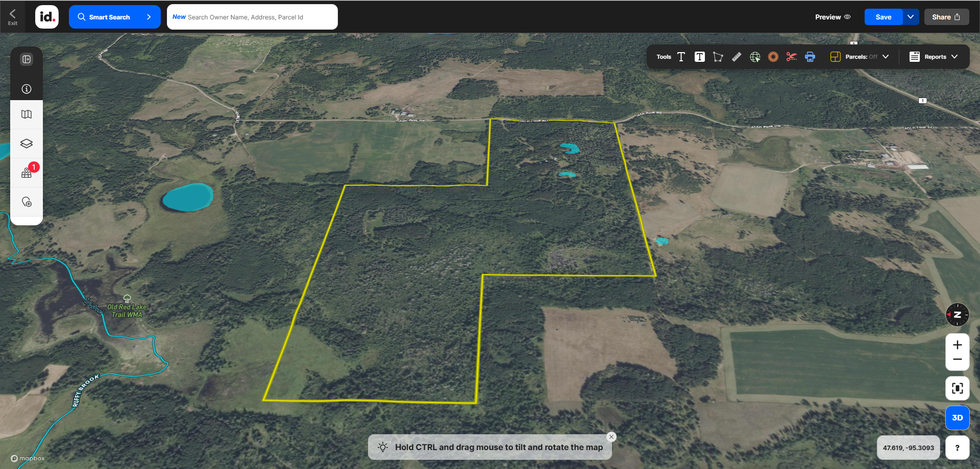The width and height of the screenshot is (980, 469).
Task: Click the coordinates readout 47.619, -95.3093
Action: point(908,448)
